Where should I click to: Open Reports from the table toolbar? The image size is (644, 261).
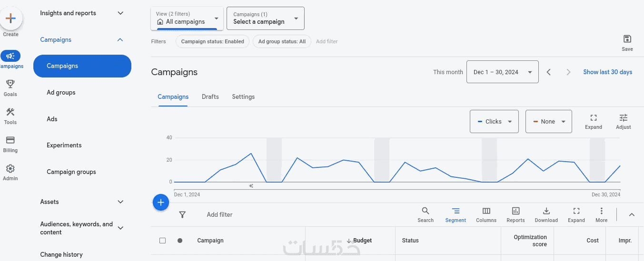coord(515,212)
